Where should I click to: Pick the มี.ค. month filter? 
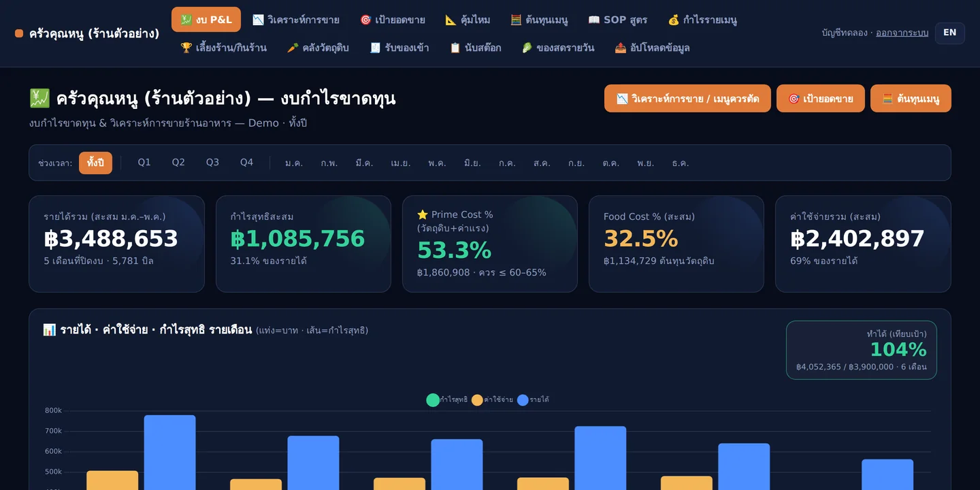[364, 163]
